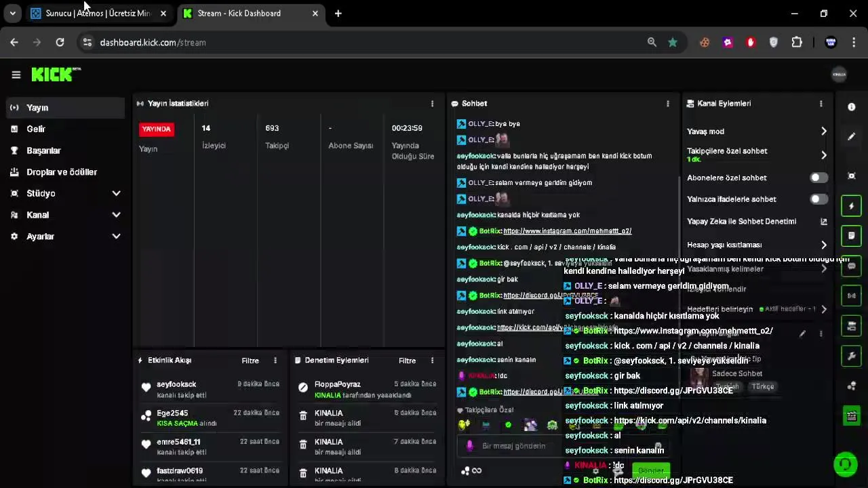Click 00:23:59 stream duration value
Image resolution: width=868 pixels, height=488 pixels.
[407, 128]
